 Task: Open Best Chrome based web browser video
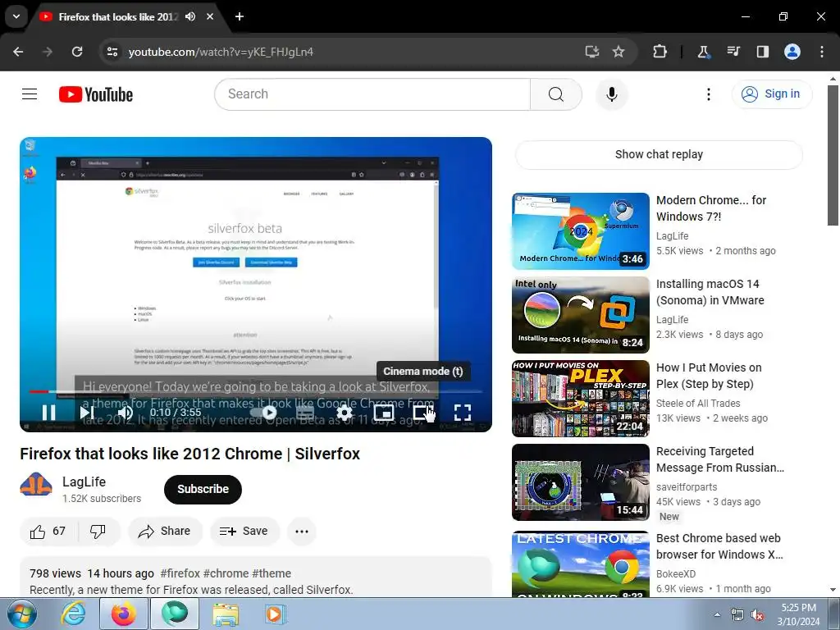tap(719, 546)
